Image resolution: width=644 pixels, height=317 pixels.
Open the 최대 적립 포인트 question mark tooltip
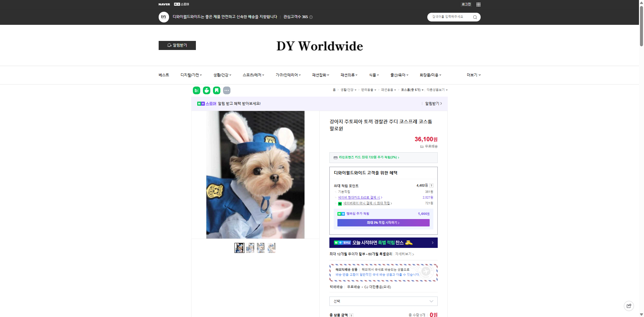point(432,185)
